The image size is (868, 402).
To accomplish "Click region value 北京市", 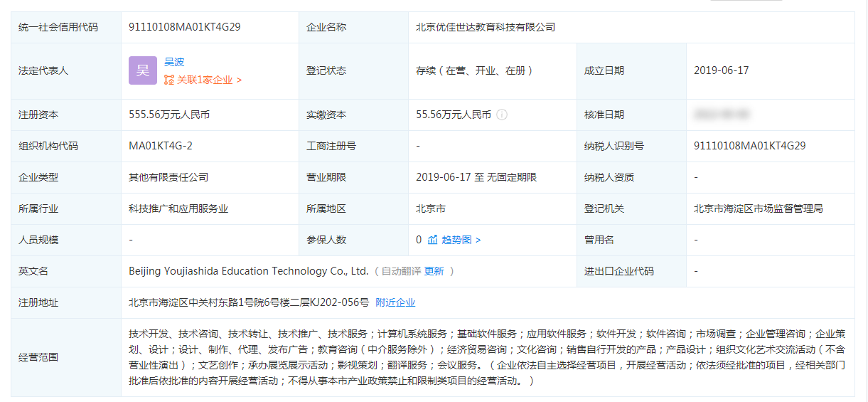I will [431, 208].
